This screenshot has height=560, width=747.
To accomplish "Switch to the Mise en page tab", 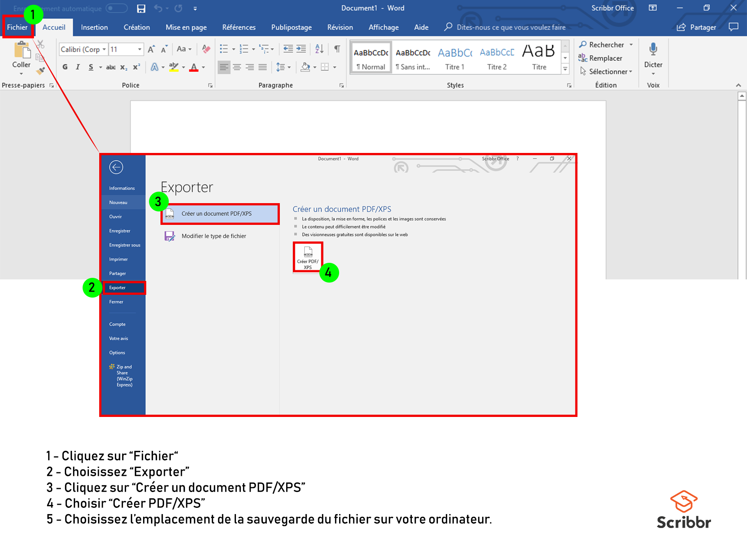I will [x=186, y=27].
